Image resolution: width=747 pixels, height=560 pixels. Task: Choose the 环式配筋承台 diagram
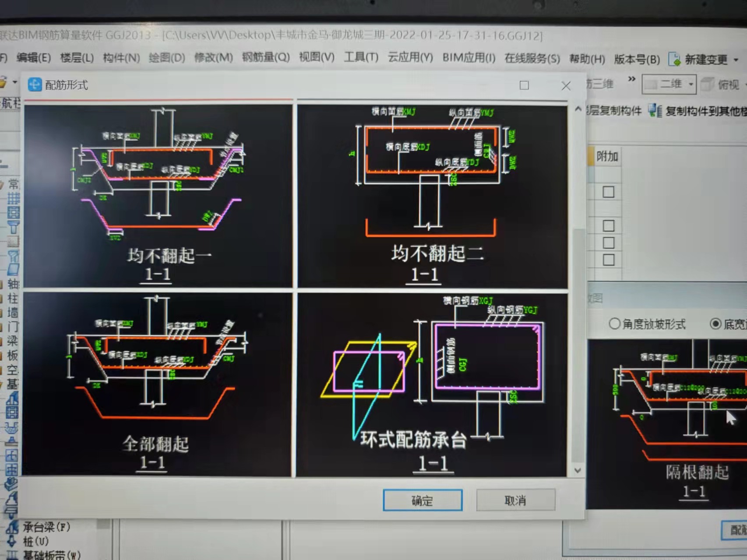coord(432,384)
